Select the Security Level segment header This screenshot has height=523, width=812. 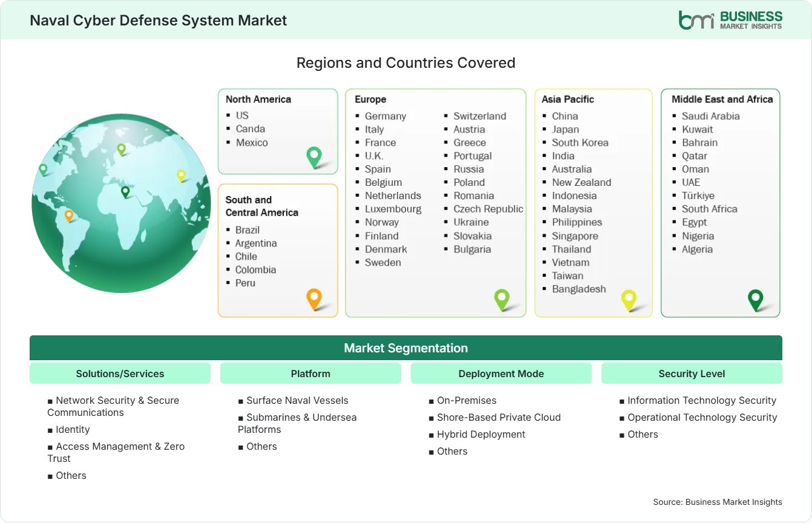click(692, 373)
